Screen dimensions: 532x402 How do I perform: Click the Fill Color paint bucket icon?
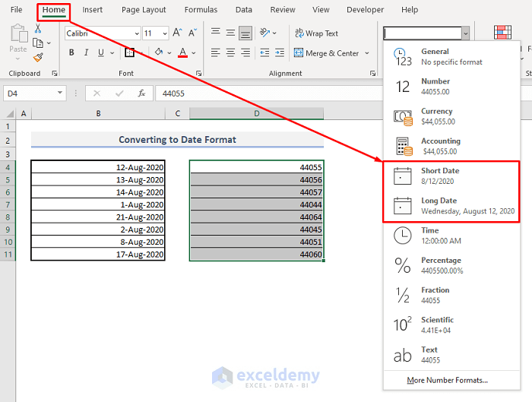[159, 52]
